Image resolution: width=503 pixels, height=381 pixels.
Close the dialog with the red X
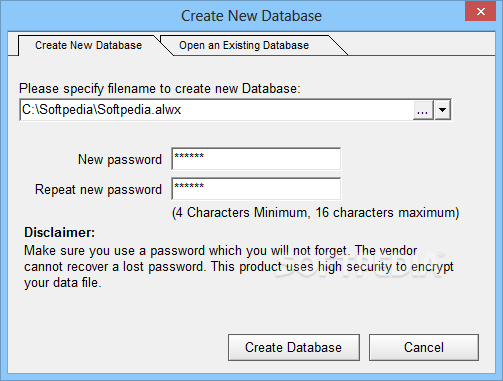[480, 11]
